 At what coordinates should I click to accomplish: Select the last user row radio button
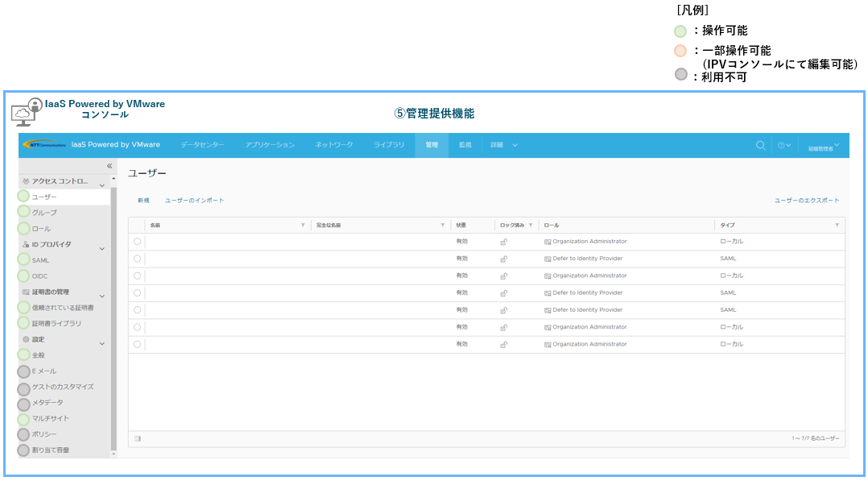pos(137,344)
